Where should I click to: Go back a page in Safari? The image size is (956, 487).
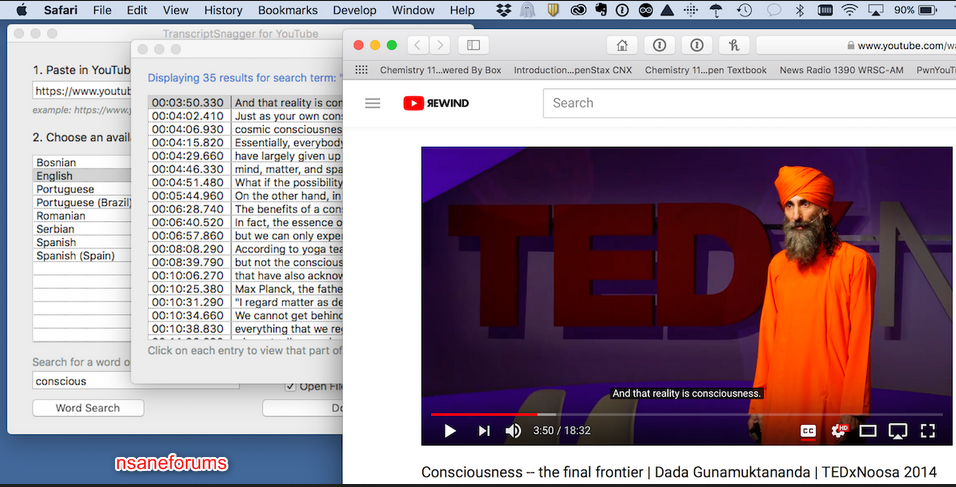click(418, 45)
